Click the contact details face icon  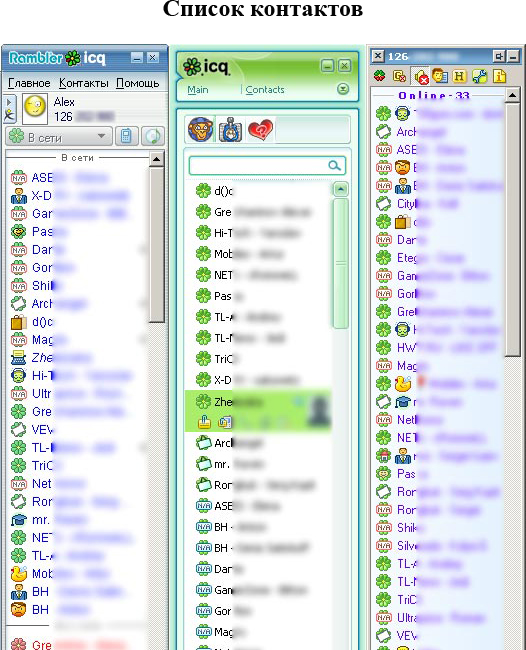pyautogui.click(x=440, y=76)
